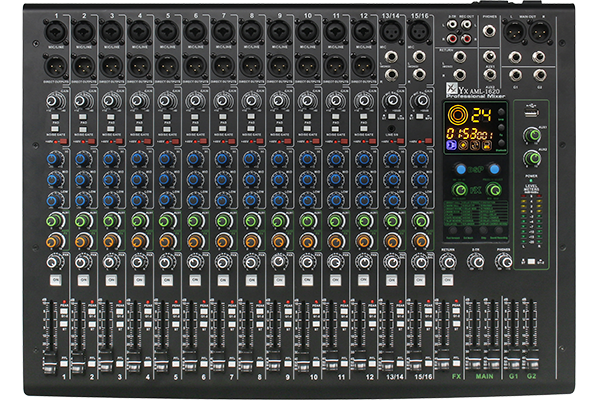Screen dimensions: 600x400
Task: Click the middle round button beside display
Action: (x=501, y=127)
